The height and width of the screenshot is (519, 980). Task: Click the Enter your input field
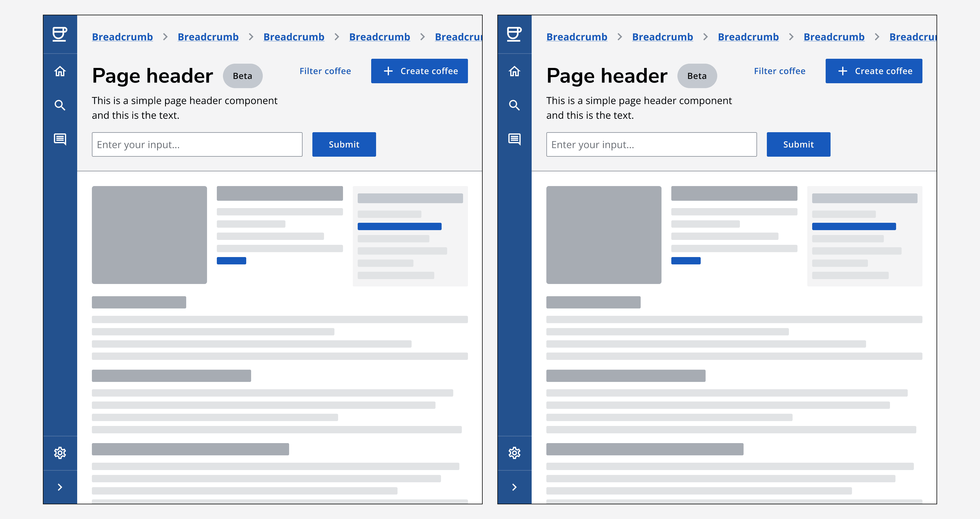tap(198, 144)
